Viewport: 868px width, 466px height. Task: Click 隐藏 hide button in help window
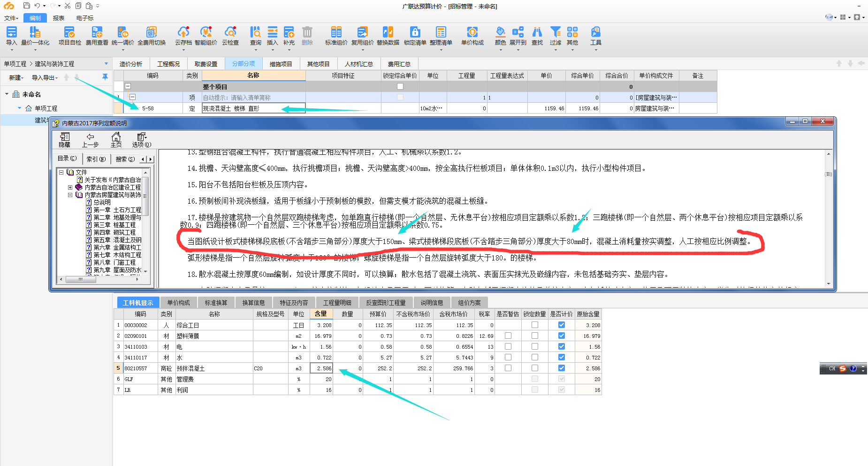[65, 140]
